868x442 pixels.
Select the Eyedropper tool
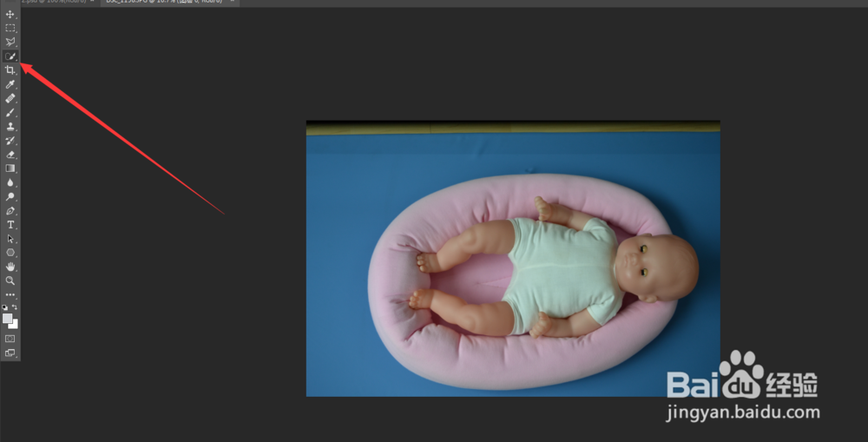(x=10, y=84)
